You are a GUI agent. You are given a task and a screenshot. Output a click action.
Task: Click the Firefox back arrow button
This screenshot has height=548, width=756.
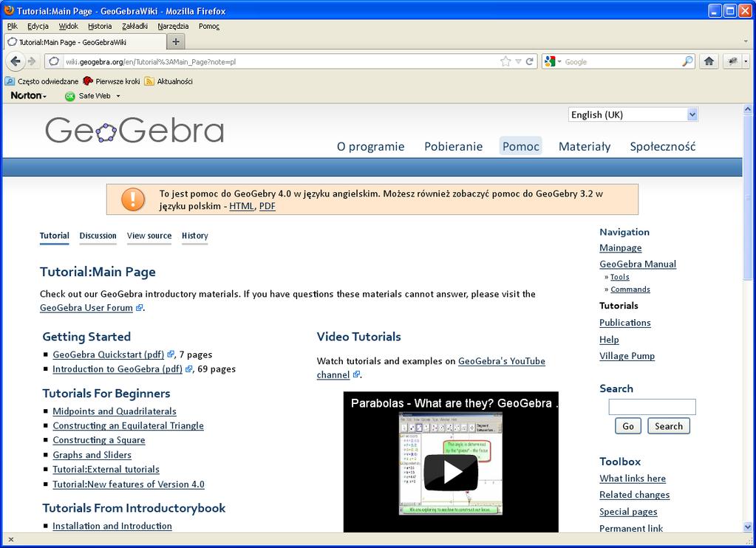click(x=15, y=61)
